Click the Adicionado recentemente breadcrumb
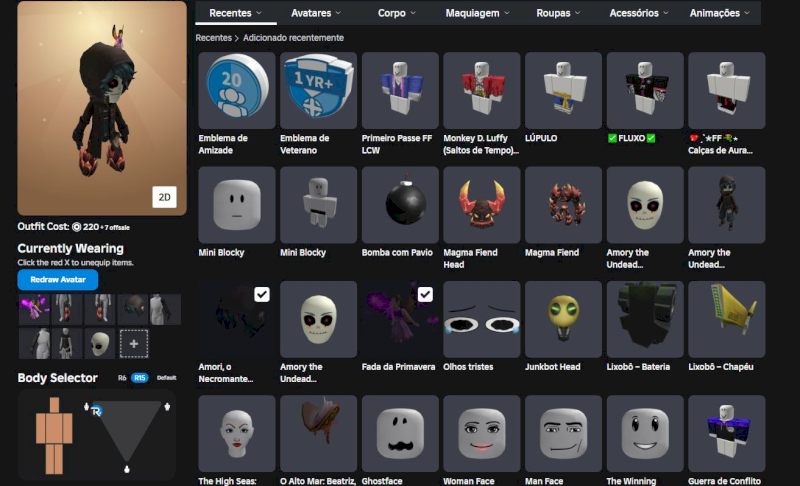800x486 pixels. click(293, 38)
